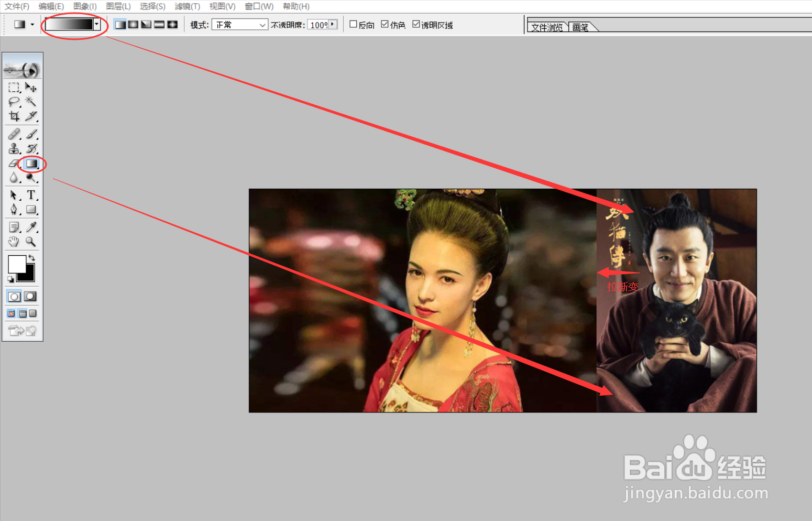
Task: Switch to Standard Screen mode
Action: point(12,313)
